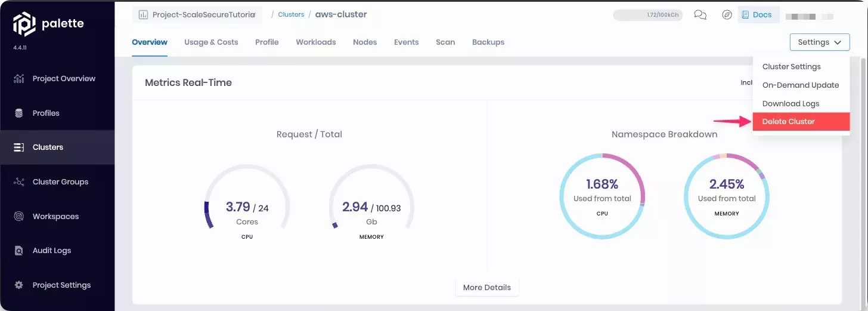Open Audit Logs page

(x=57, y=251)
